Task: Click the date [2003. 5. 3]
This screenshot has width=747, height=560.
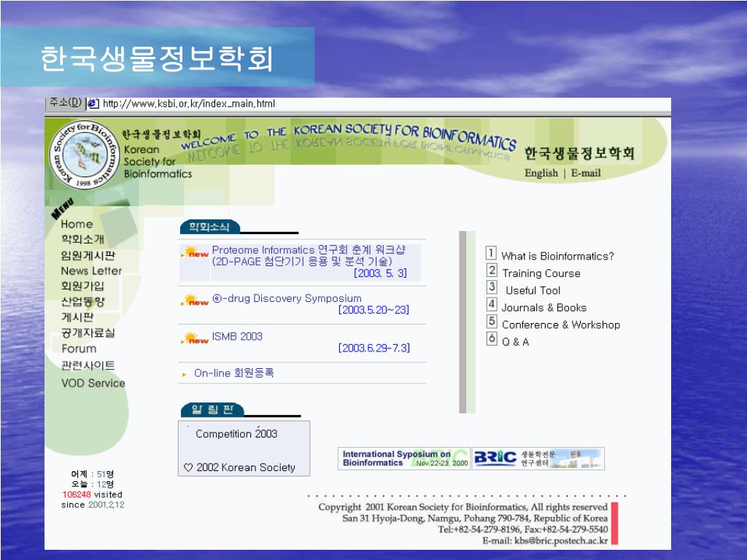Action: (380, 273)
